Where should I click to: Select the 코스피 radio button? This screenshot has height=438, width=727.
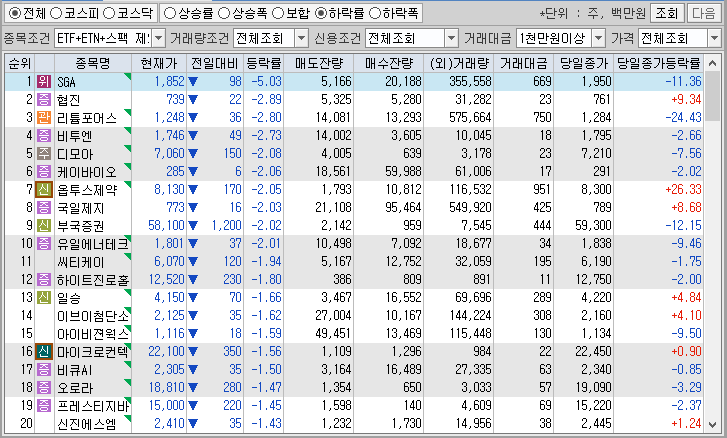[56, 13]
